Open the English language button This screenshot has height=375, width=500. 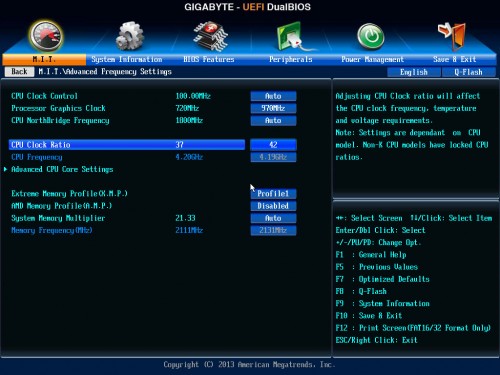tap(414, 72)
